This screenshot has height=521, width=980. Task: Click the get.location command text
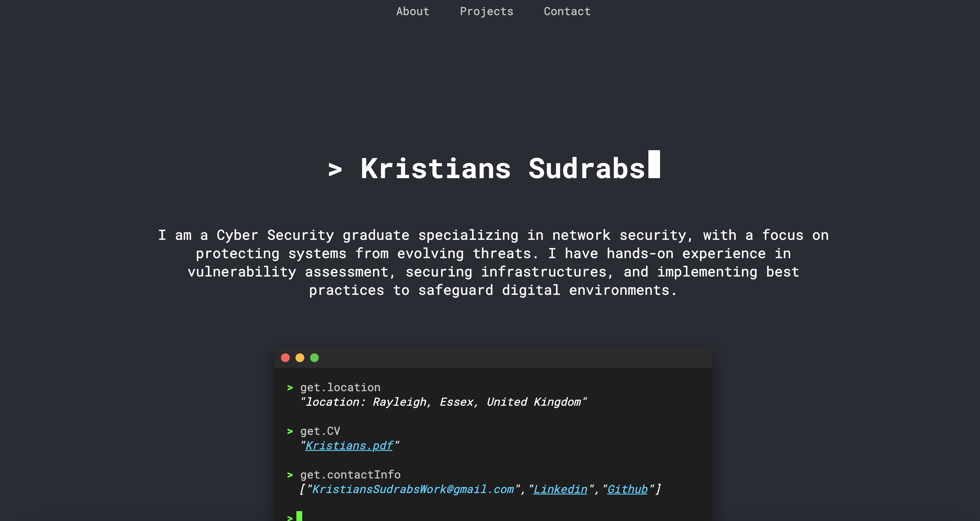(340, 387)
